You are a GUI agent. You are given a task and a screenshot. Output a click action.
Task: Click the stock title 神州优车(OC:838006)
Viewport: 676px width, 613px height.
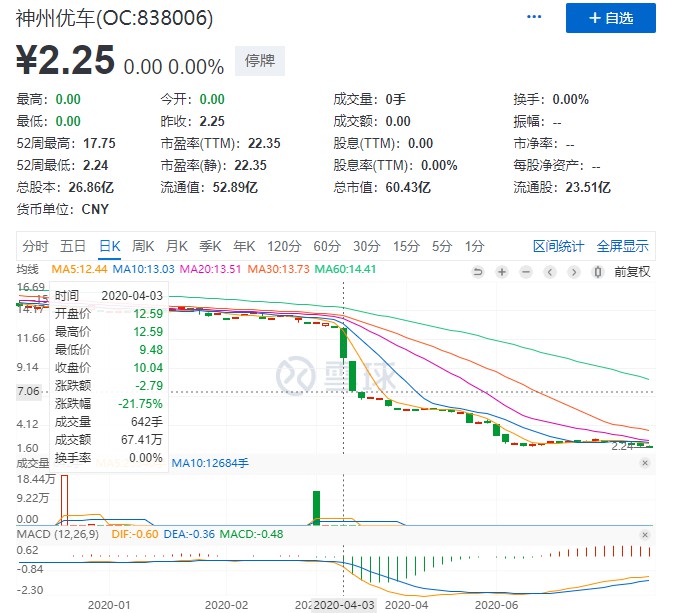(114, 19)
